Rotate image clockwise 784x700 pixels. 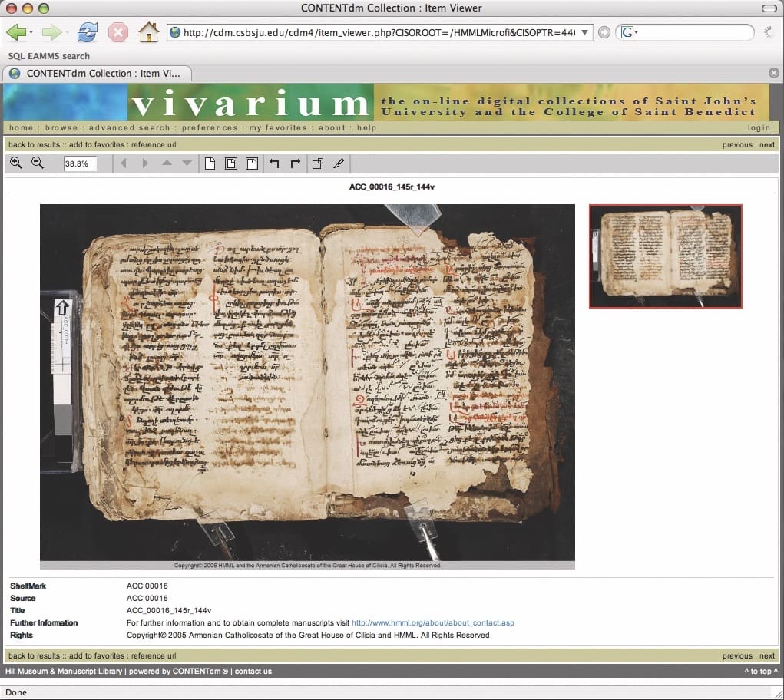click(296, 163)
